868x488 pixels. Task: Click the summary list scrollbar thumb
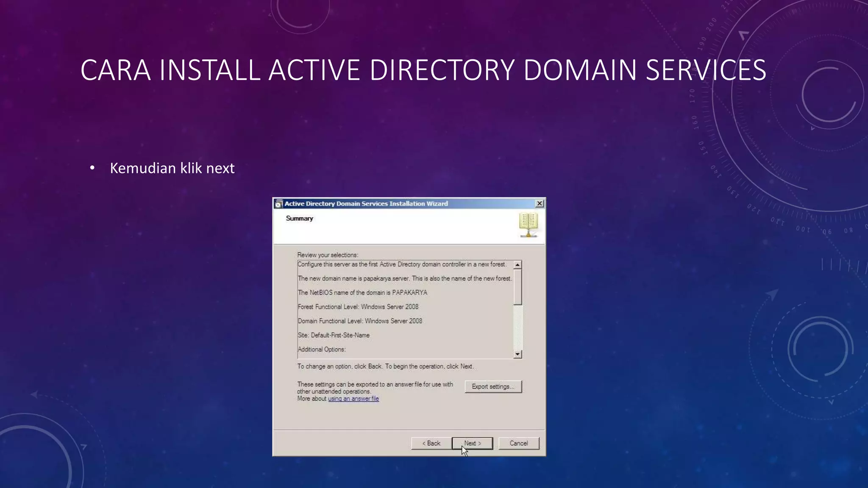click(517, 287)
